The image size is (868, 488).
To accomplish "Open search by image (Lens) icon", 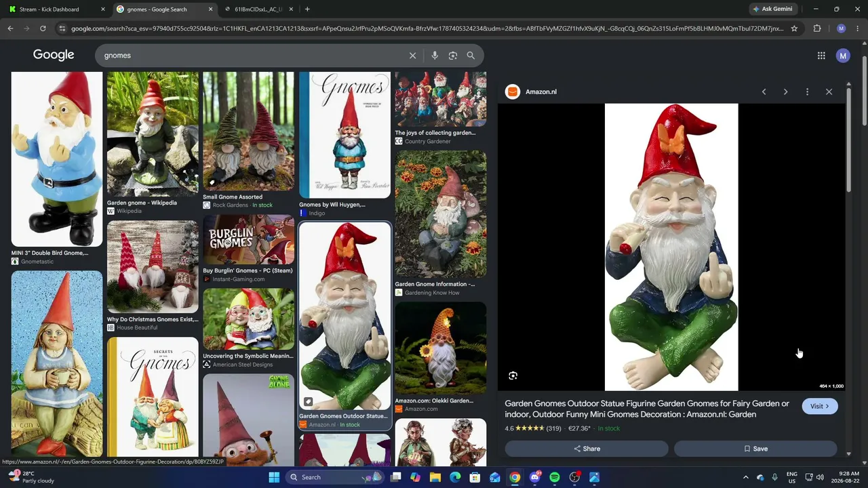I will [x=453, y=56].
